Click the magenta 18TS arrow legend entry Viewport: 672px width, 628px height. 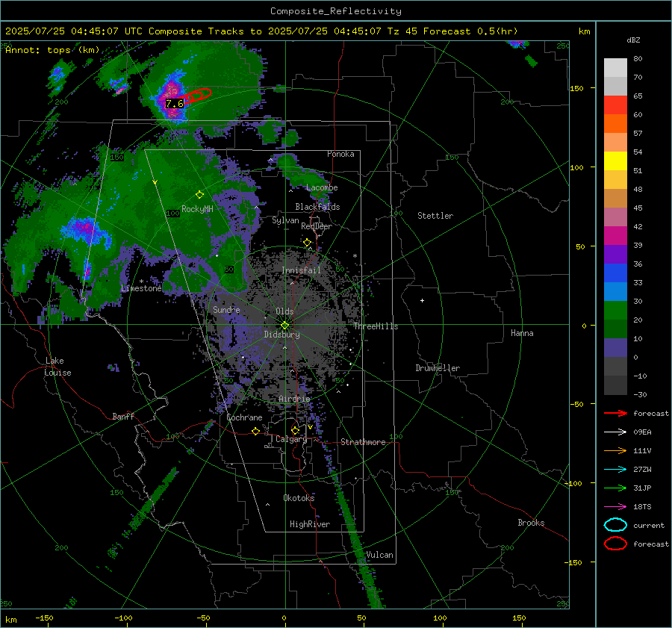point(615,507)
